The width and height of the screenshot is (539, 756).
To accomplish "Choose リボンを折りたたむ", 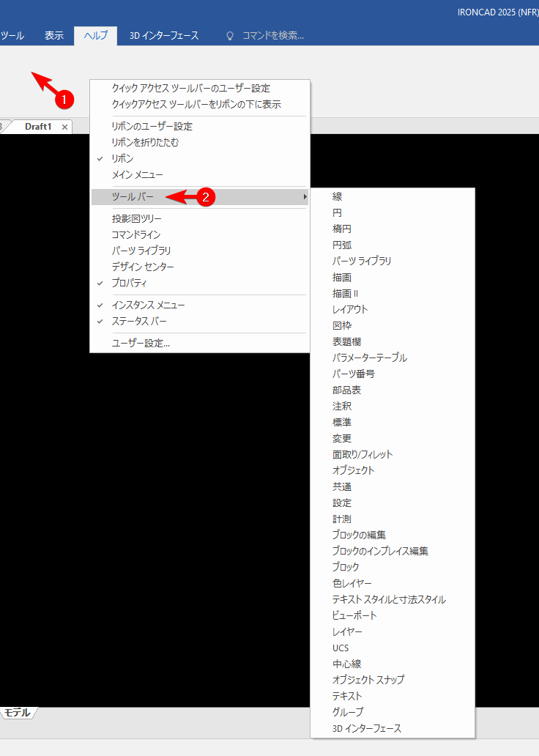I will (200, 142).
